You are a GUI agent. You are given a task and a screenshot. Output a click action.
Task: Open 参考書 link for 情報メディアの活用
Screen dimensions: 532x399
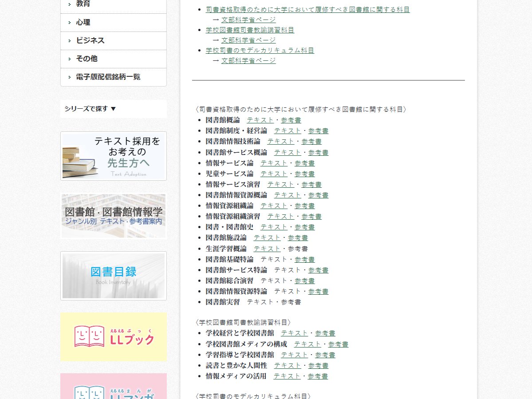318,376
